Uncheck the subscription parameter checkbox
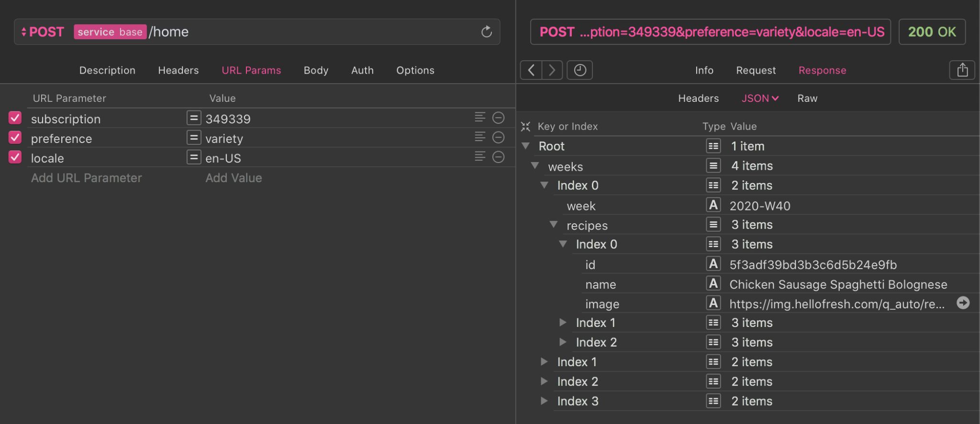Screen dimensions: 980x424 [x=15, y=118]
